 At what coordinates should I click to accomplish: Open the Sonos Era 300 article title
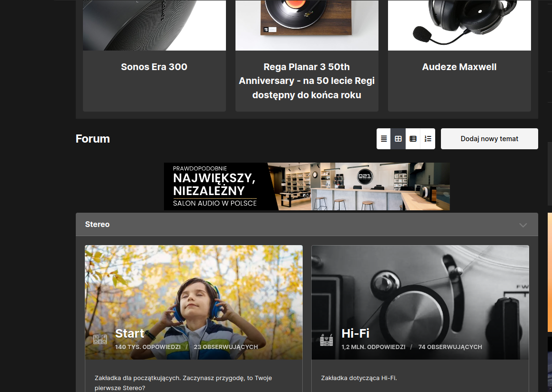(x=154, y=67)
